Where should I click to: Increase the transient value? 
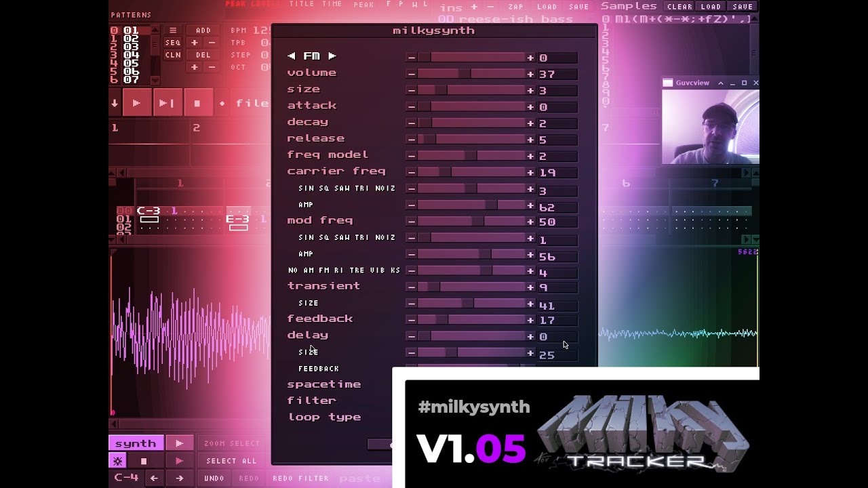pos(530,287)
